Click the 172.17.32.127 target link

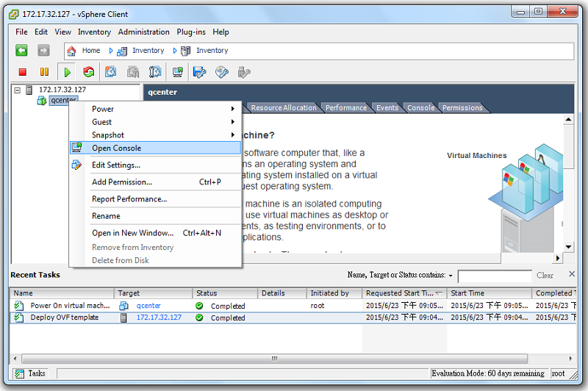point(159,318)
